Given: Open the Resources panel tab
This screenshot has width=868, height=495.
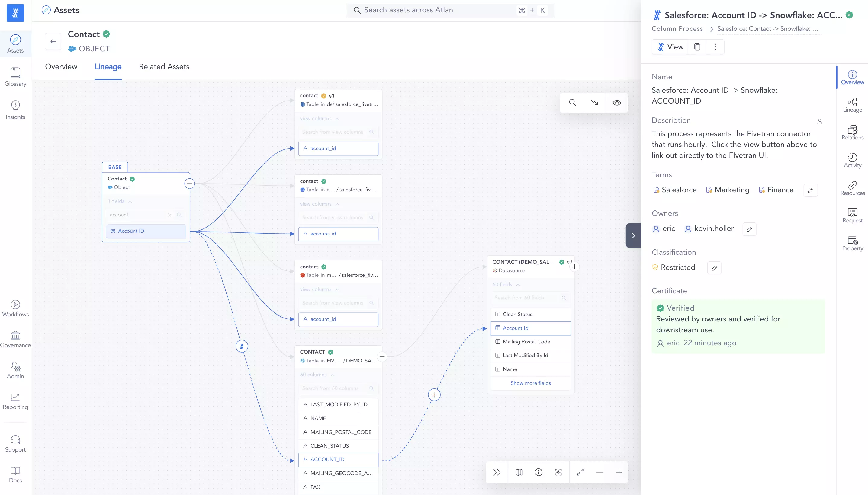Looking at the screenshot, I should pos(852,188).
